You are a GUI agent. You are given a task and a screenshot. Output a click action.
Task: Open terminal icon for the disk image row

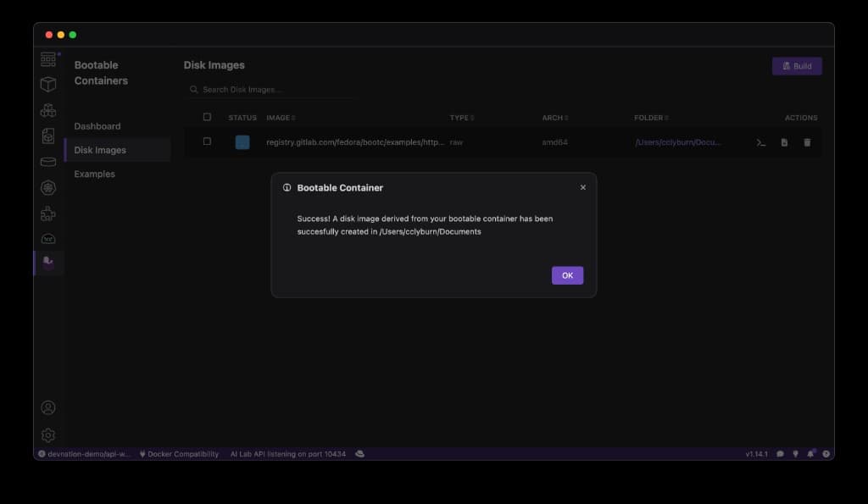pyautogui.click(x=761, y=142)
